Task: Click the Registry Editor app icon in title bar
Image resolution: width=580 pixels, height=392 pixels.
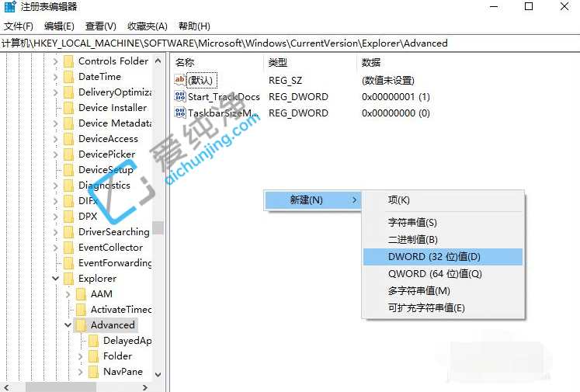Action: [x=10, y=7]
